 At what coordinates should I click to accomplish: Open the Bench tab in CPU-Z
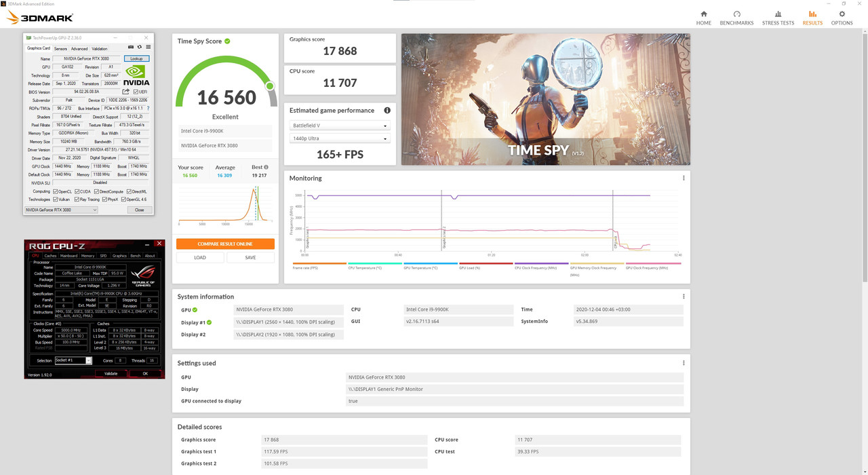click(x=136, y=256)
